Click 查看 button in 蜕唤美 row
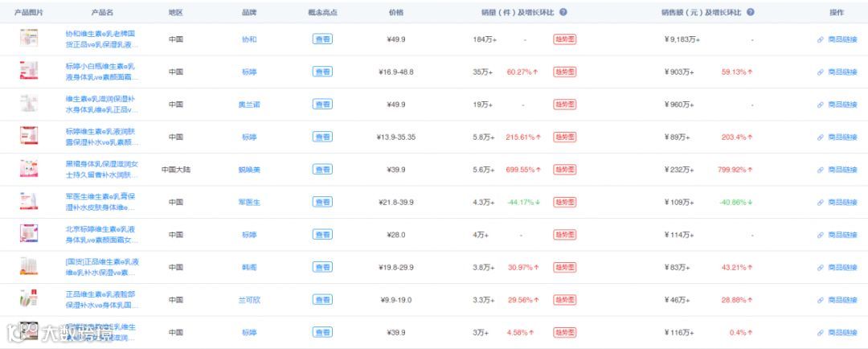The image size is (868, 349). click(x=323, y=170)
